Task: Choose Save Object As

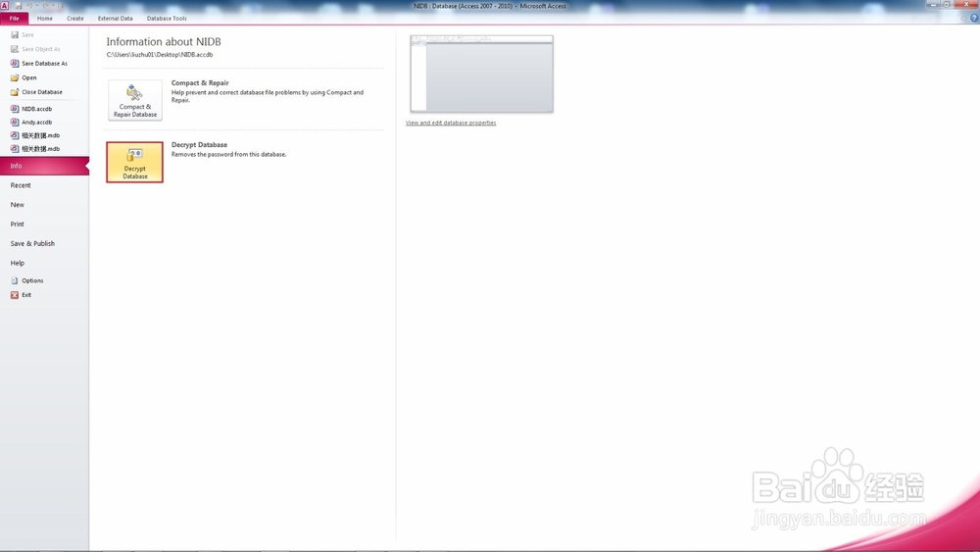Action: pos(35,49)
